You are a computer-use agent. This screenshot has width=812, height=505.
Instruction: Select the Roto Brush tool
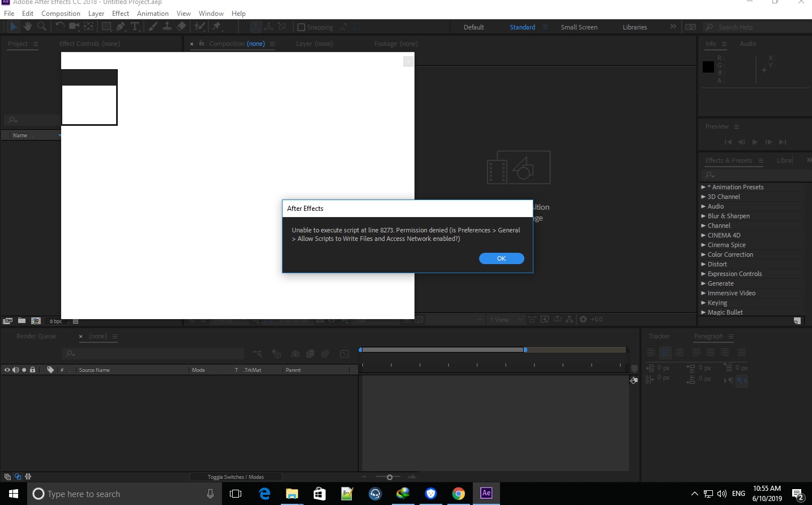[x=199, y=26]
